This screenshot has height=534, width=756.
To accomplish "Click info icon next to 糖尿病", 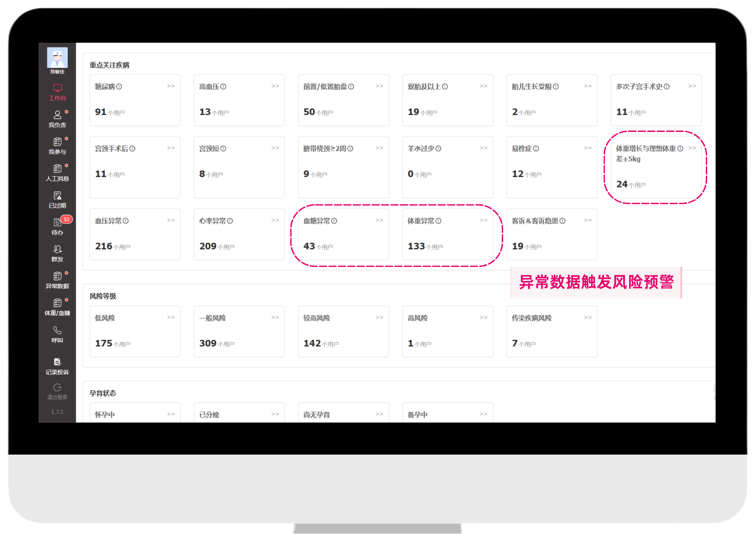I will point(119,87).
